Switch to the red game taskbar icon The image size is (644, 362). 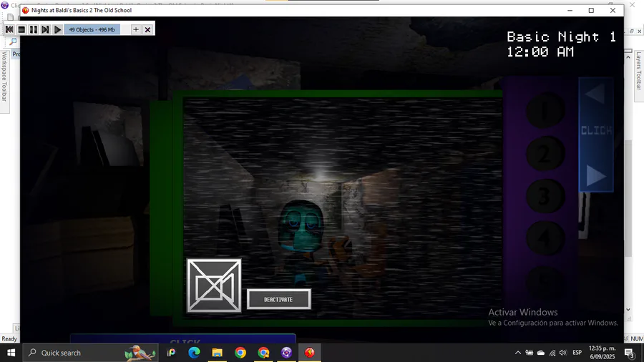coord(310,353)
